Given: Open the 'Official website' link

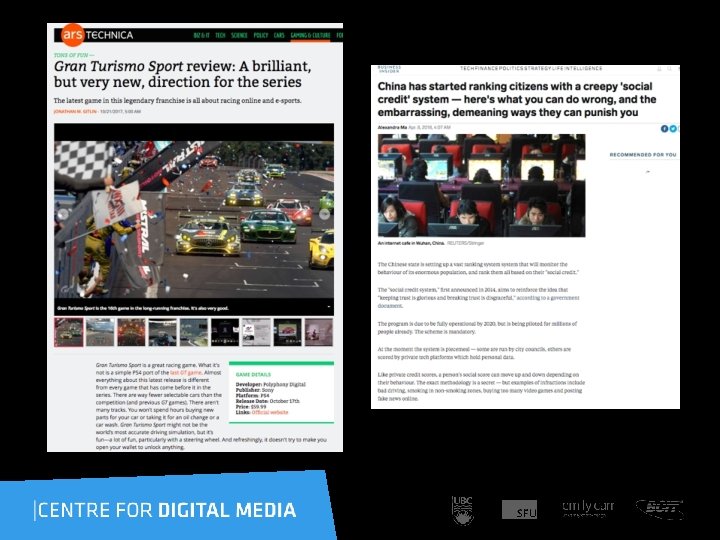Looking at the screenshot, I should 270,412.
